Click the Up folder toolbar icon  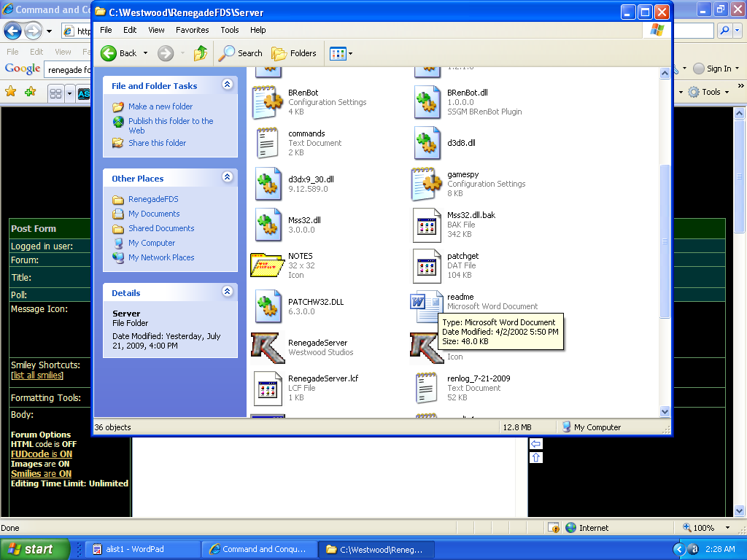(201, 53)
